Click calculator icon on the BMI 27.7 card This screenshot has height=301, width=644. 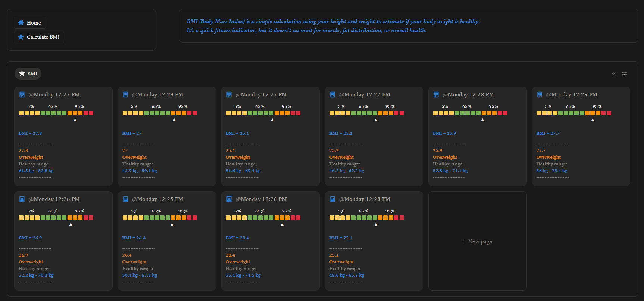[540, 95]
